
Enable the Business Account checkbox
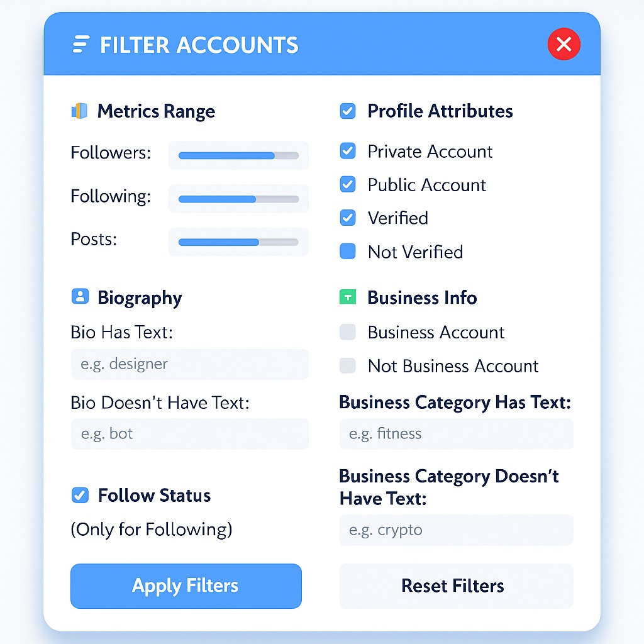click(347, 332)
